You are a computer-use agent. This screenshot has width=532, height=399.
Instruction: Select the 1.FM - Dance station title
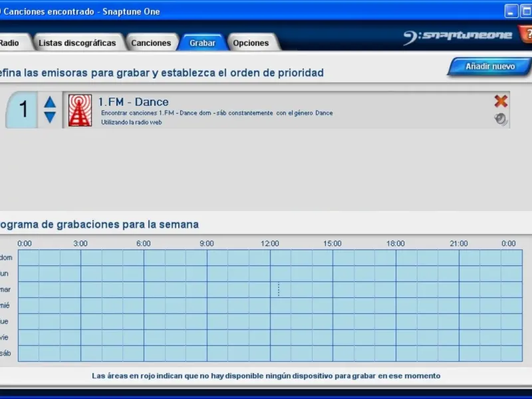coord(134,102)
